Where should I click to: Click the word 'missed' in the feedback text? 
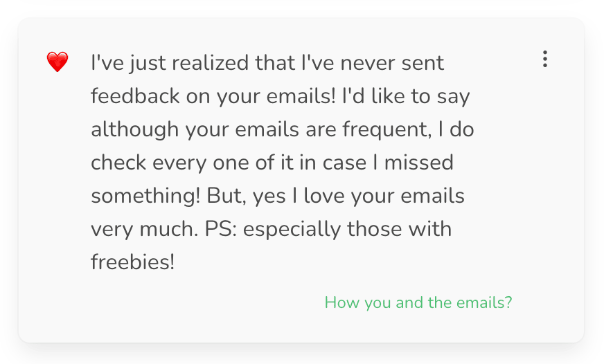point(419,163)
